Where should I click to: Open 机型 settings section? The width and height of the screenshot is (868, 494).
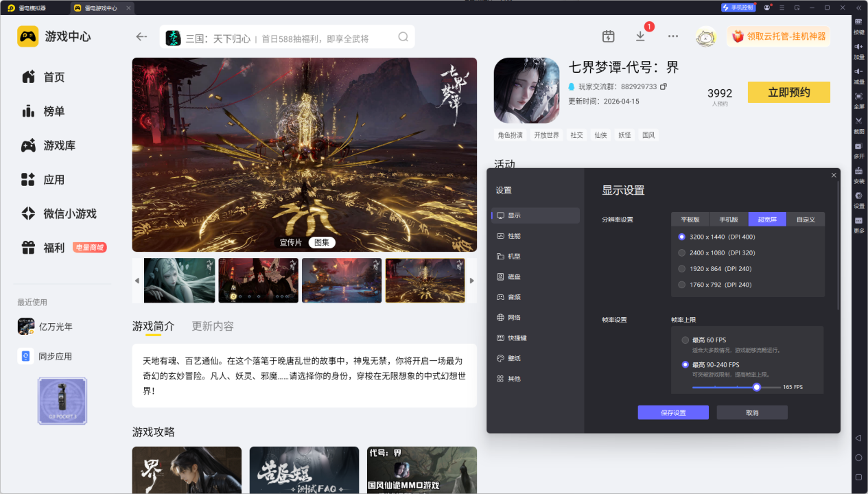point(536,256)
